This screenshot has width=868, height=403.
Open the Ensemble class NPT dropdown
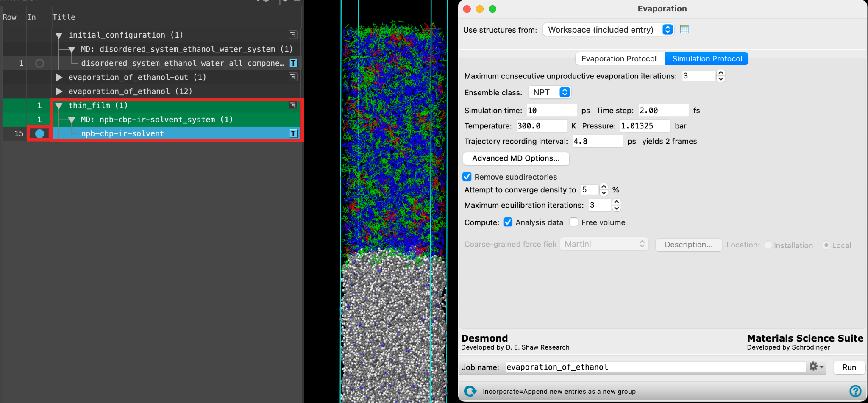(549, 92)
